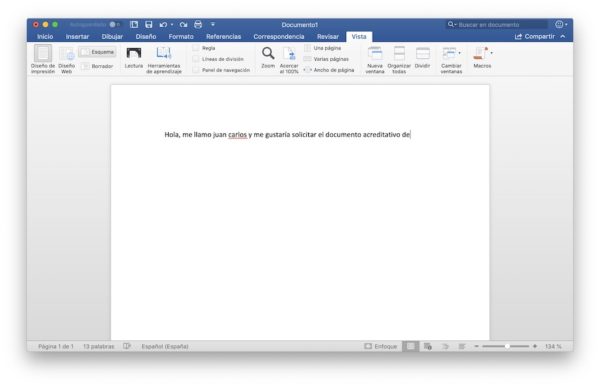Open the Revisar tab
The image size is (600, 387).
click(328, 37)
